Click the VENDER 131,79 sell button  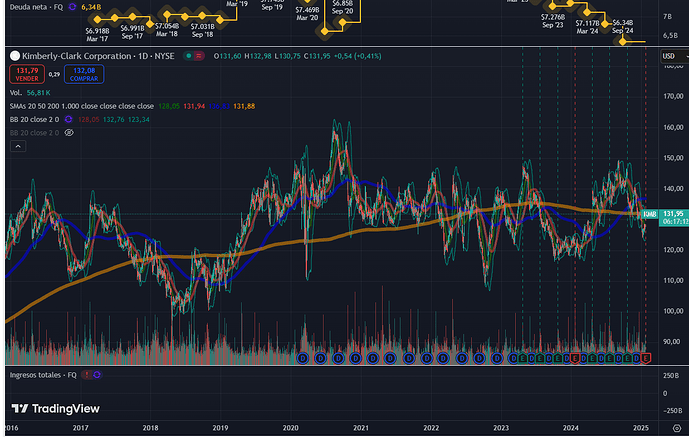tap(27, 74)
